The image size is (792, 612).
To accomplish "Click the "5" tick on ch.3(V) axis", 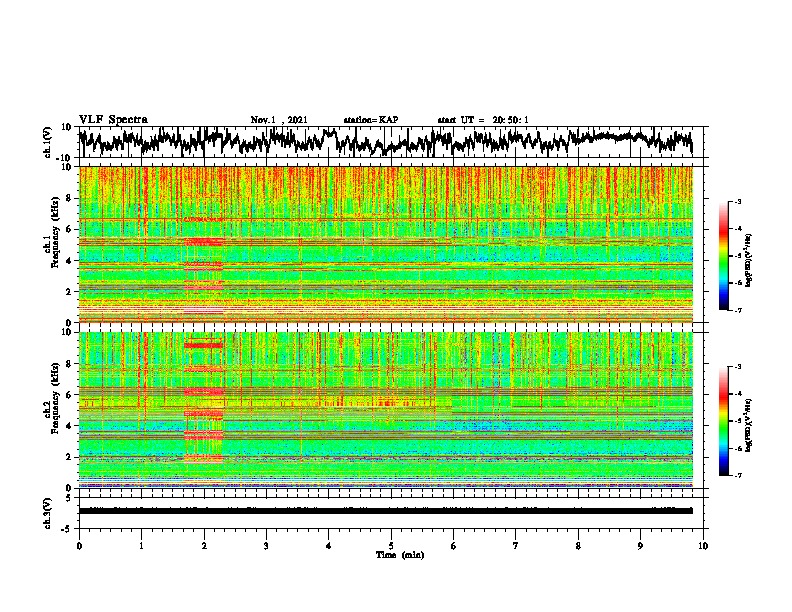I will [70, 498].
